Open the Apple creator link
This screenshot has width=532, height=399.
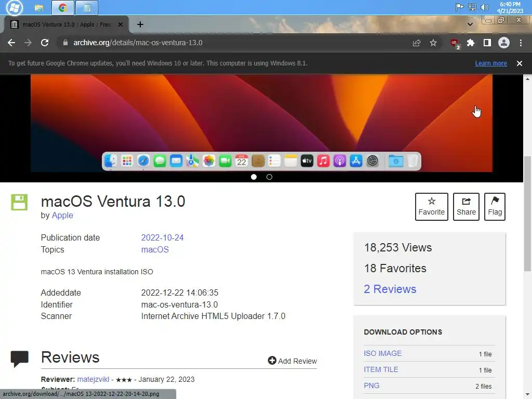click(62, 216)
